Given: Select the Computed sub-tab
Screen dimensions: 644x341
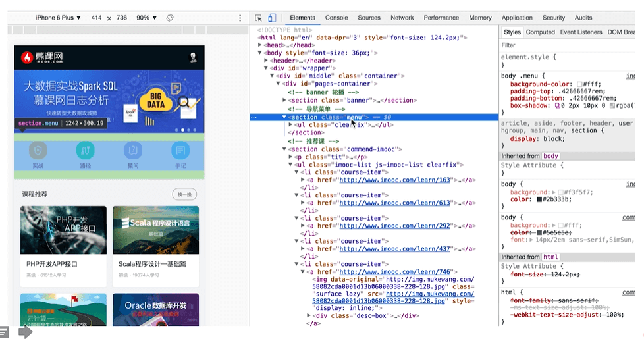Looking at the screenshot, I should [x=540, y=32].
